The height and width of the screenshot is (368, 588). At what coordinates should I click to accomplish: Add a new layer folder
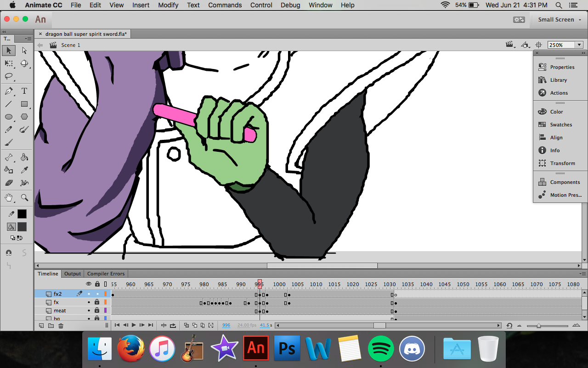click(x=51, y=326)
